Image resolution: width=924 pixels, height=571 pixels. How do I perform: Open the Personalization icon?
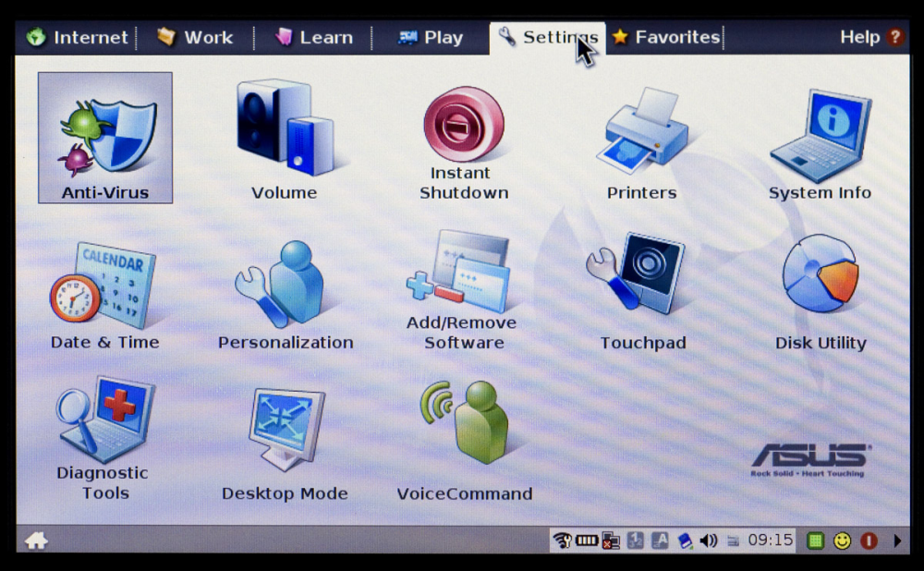coord(286,295)
